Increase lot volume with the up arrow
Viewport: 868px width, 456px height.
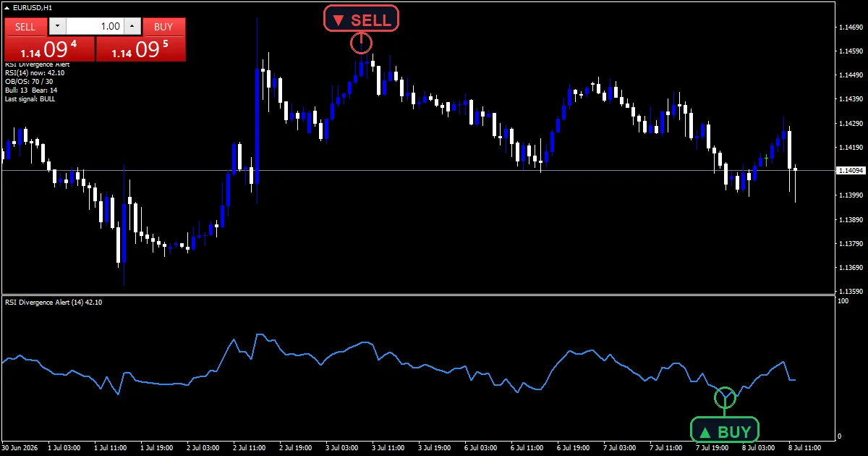point(132,27)
